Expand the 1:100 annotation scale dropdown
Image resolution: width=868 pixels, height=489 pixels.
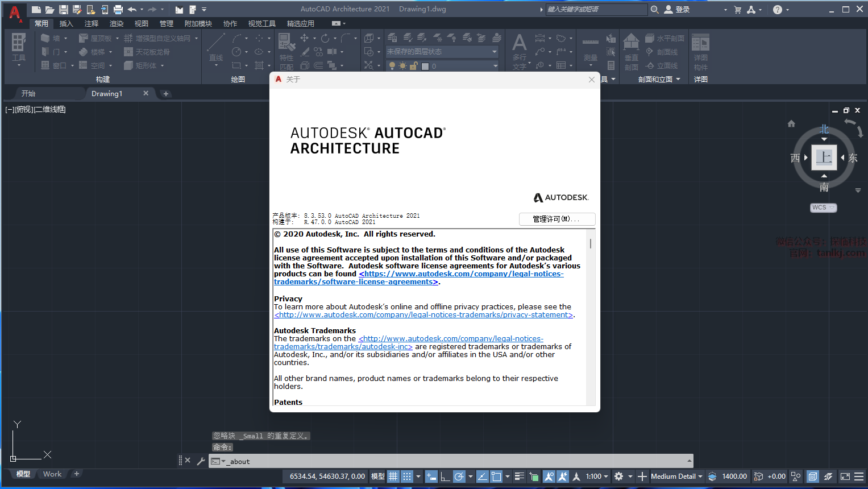[597, 476]
